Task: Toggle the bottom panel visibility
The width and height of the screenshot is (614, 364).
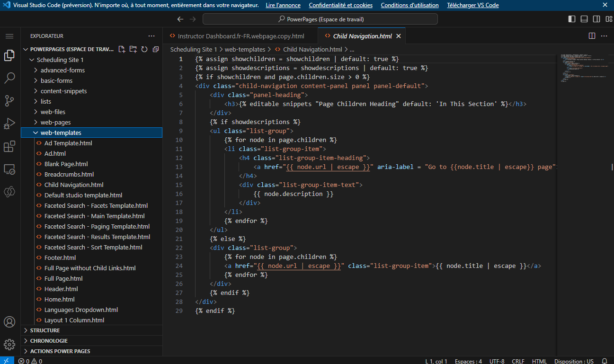Action: coord(584,18)
